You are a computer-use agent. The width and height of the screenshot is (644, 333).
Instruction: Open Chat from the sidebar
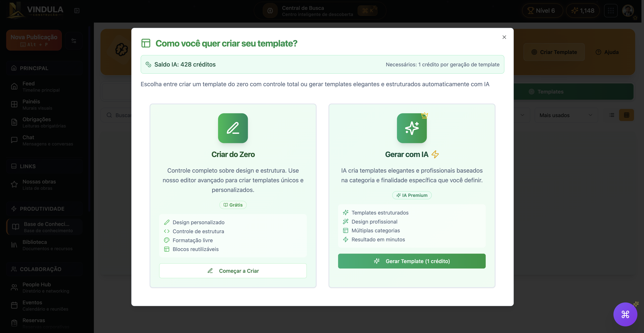pyautogui.click(x=14, y=140)
